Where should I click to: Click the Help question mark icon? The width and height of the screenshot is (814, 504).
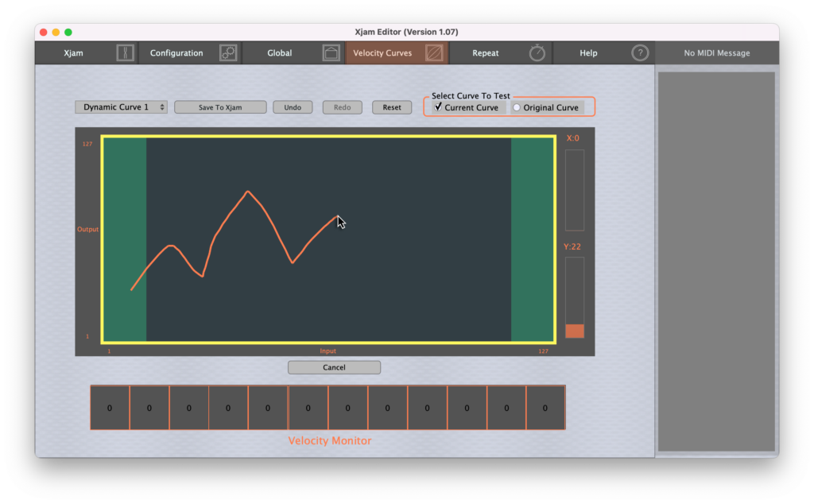click(640, 53)
